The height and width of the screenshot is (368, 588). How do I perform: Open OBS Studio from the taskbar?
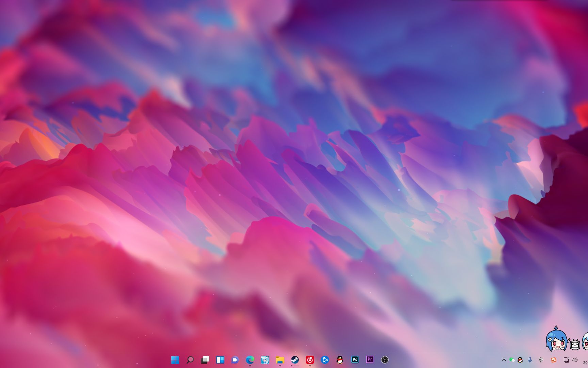click(x=384, y=359)
